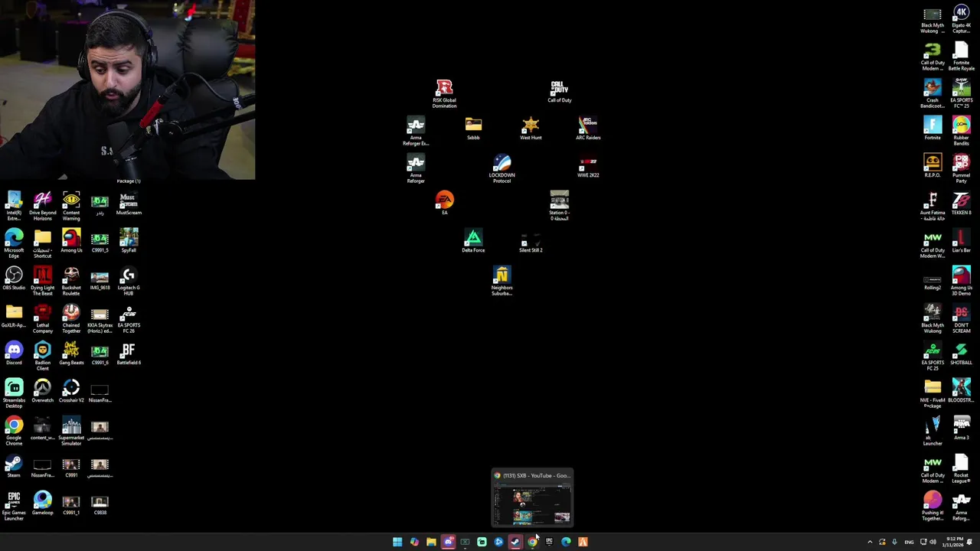Open the Gang Beasts shortcut
Viewport: 980px width, 551px height.
click(71, 354)
